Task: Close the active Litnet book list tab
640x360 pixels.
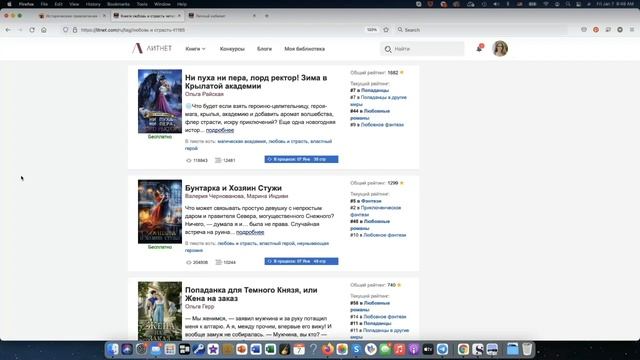Action: click(x=179, y=16)
